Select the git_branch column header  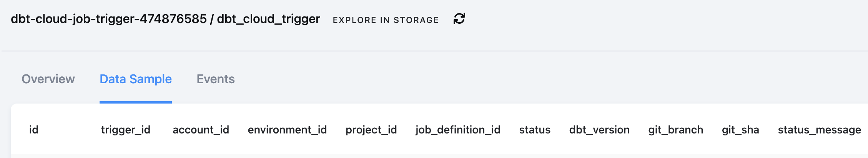[675, 130]
